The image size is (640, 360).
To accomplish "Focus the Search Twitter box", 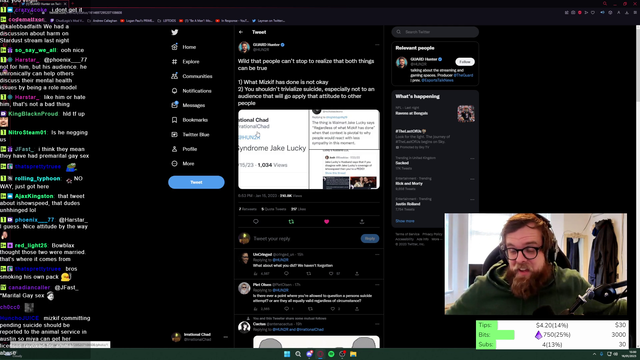I will pos(435,32).
